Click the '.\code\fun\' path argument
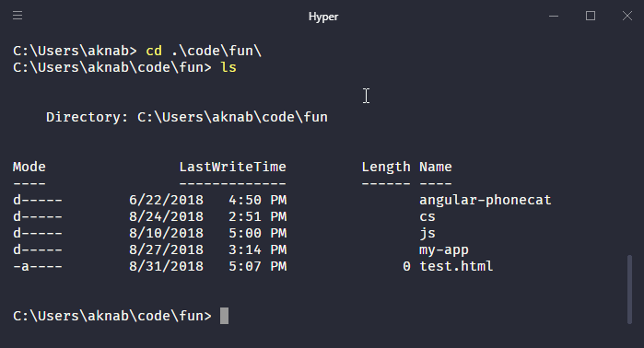 pyautogui.click(x=217, y=51)
